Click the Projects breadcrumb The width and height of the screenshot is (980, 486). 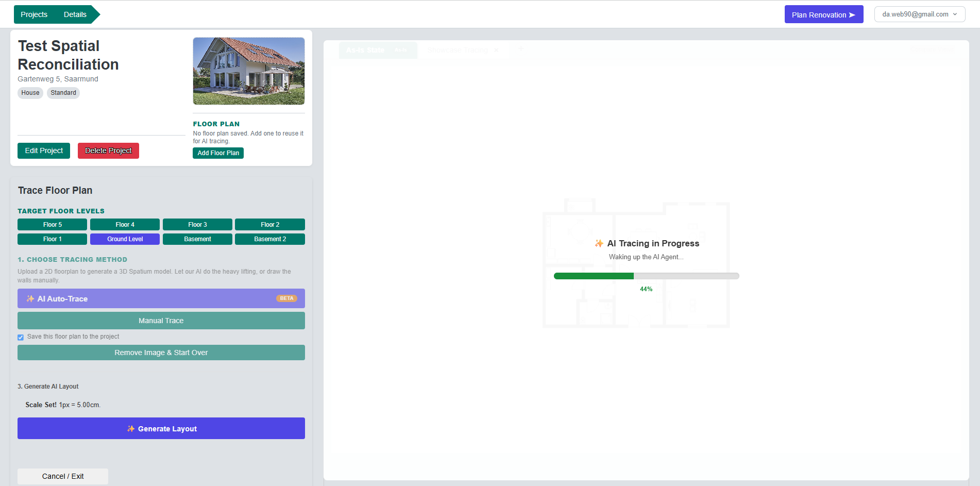pyautogui.click(x=34, y=14)
